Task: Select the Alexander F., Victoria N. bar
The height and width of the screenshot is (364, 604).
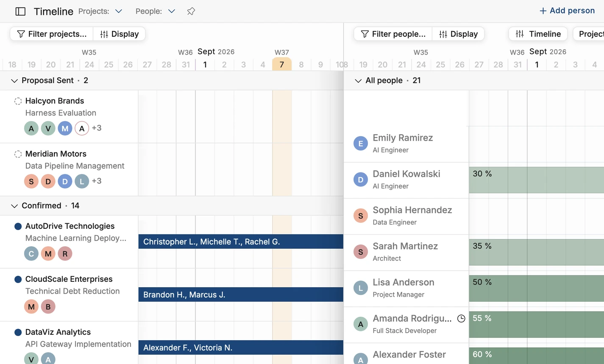Action: coord(241,347)
